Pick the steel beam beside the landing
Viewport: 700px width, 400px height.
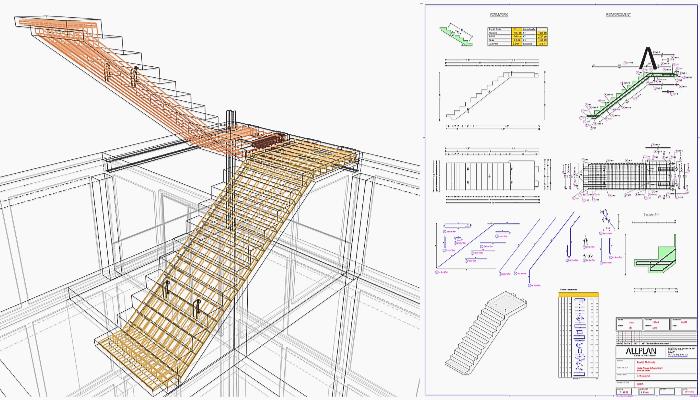150,160
